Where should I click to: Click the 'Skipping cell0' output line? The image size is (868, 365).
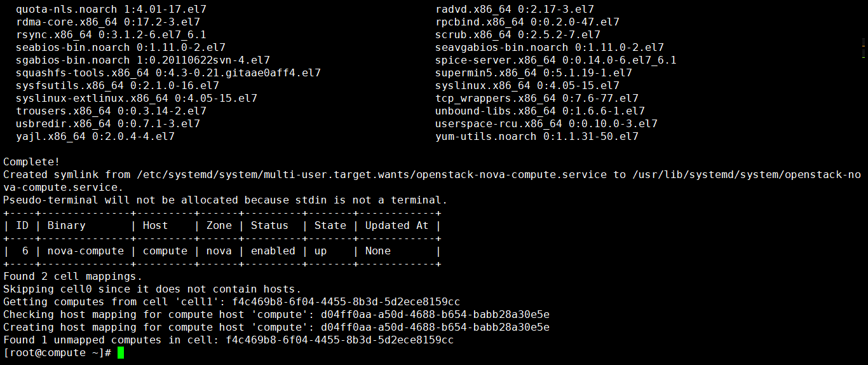point(153,289)
